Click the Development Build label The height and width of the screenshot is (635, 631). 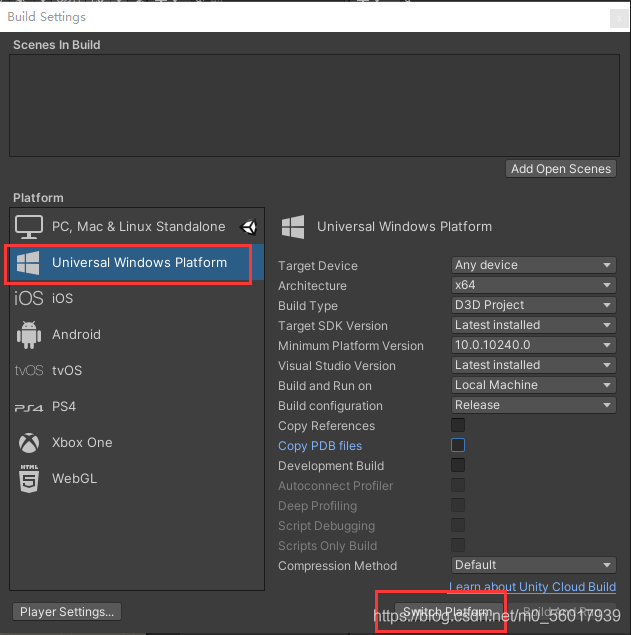coord(331,466)
